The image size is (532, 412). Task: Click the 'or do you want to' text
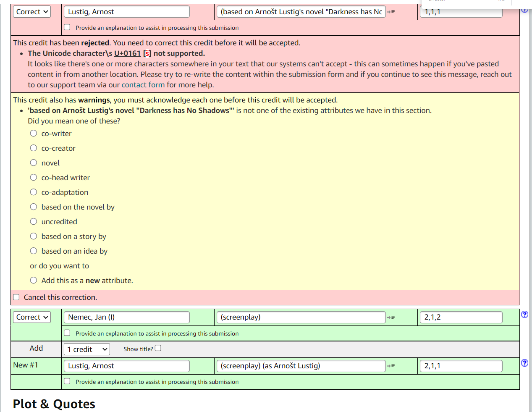[x=59, y=266]
